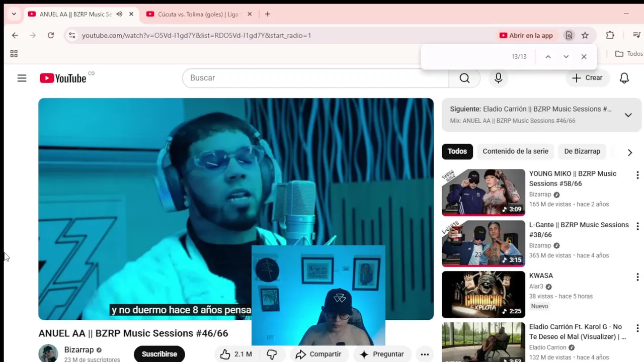Like the video with thumbs up

(x=236, y=354)
